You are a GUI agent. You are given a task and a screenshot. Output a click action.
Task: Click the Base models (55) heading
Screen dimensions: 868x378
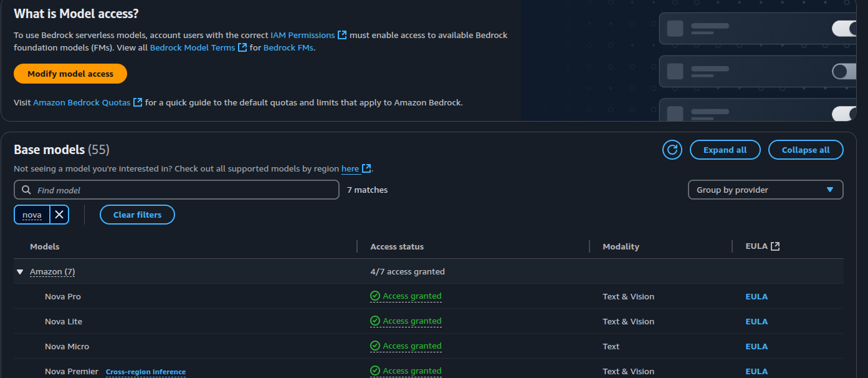[62, 150]
